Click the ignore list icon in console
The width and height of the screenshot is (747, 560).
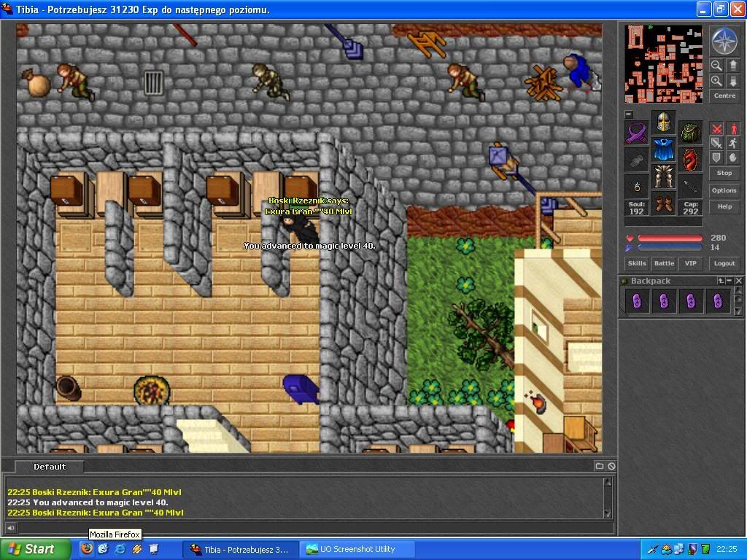[x=612, y=466]
